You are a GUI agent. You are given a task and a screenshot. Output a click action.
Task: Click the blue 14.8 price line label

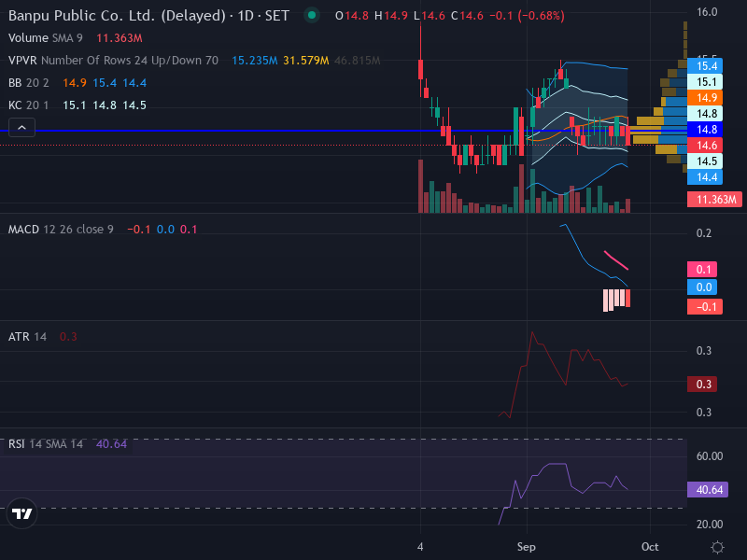(x=705, y=130)
